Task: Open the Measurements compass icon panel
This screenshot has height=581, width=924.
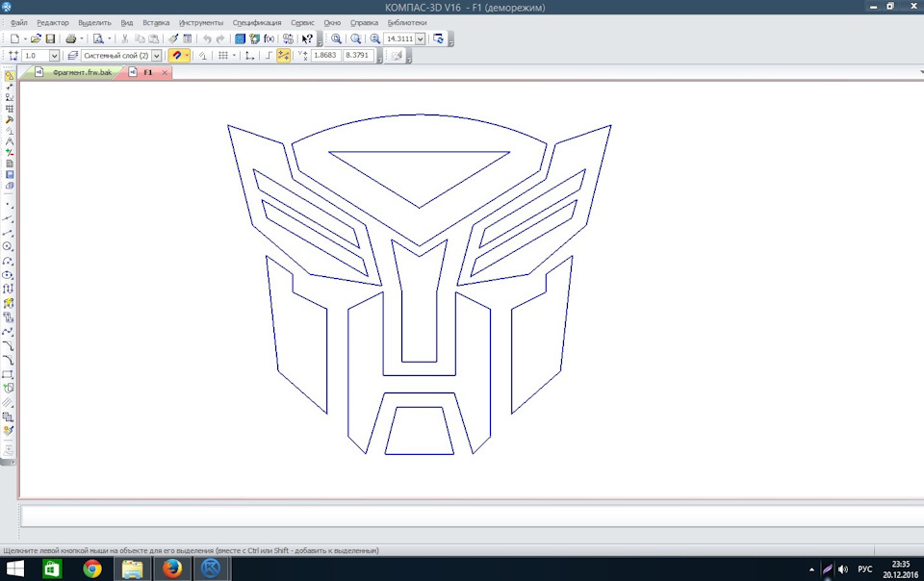Action: pyautogui.click(x=10, y=141)
